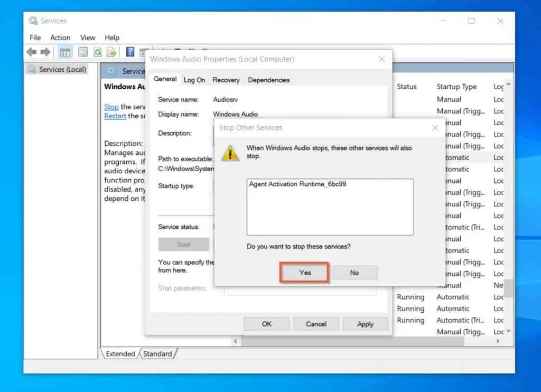Image resolution: width=541 pixels, height=392 pixels.
Task: Click the Audiosrv service name value
Action: click(225, 99)
